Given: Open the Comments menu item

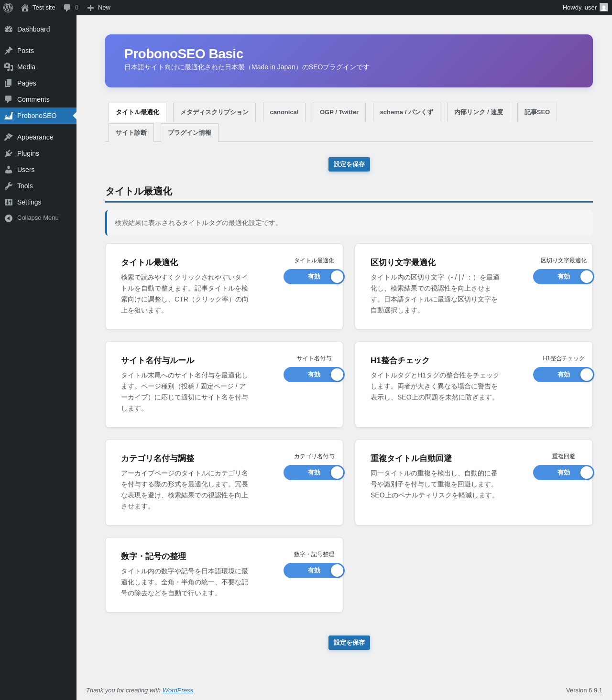Looking at the screenshot, I should tap(38, 99).
